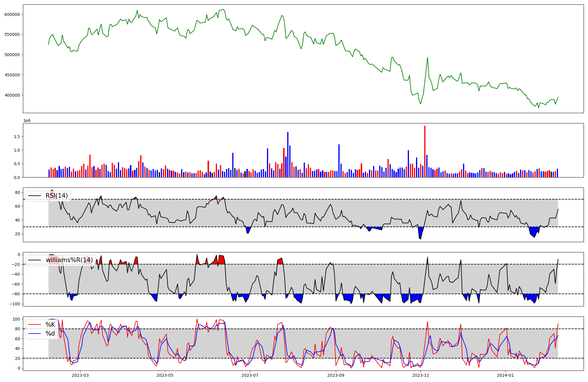This screenshot has height=382, width=588.
Task: Select the red %K legend line
Action: (x=35, y=325)
